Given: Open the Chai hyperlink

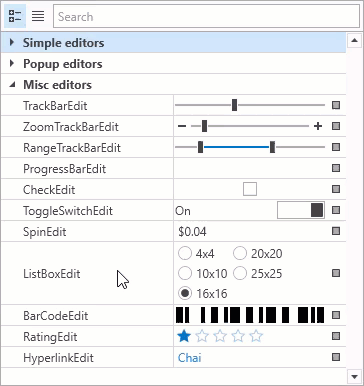Looking at the screenshot, I should (x=189, y=358).
